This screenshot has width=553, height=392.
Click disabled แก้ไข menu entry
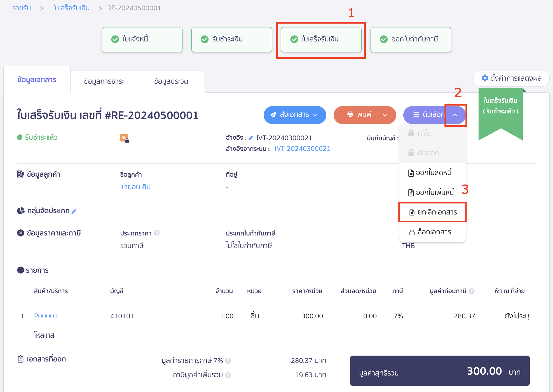coord(432,133)
